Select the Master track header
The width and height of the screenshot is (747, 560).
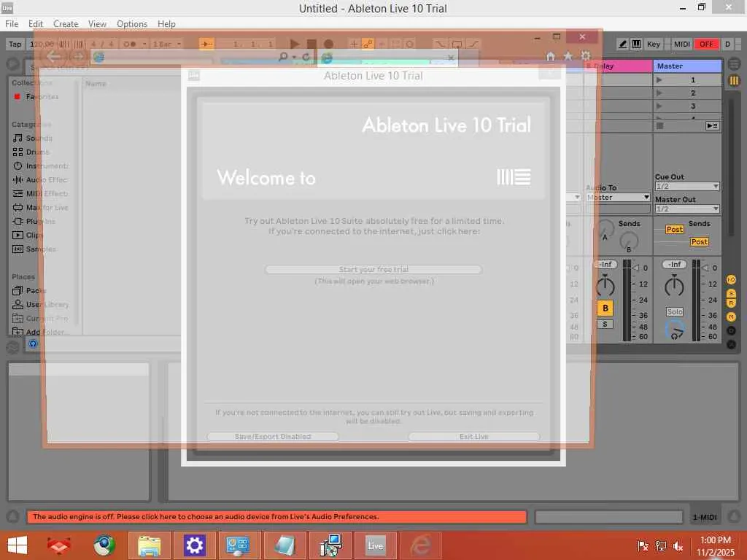687,66
